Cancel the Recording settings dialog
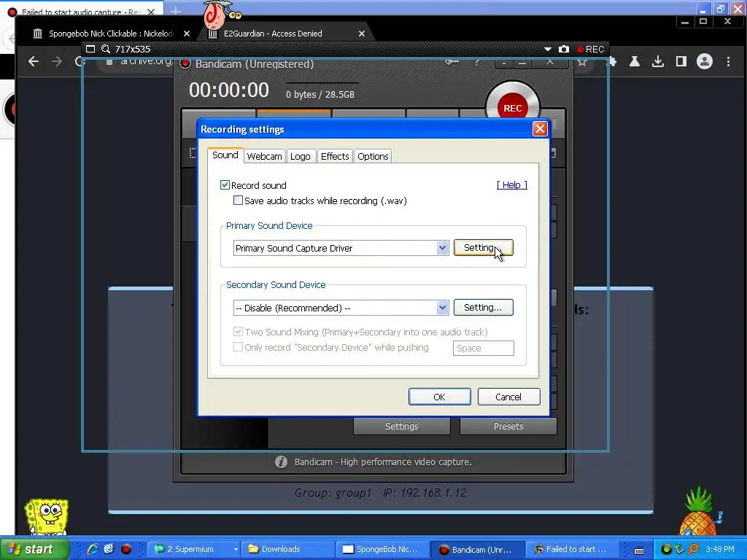The width and height of the screenshot is (747, 560). [x=508, y=397]
